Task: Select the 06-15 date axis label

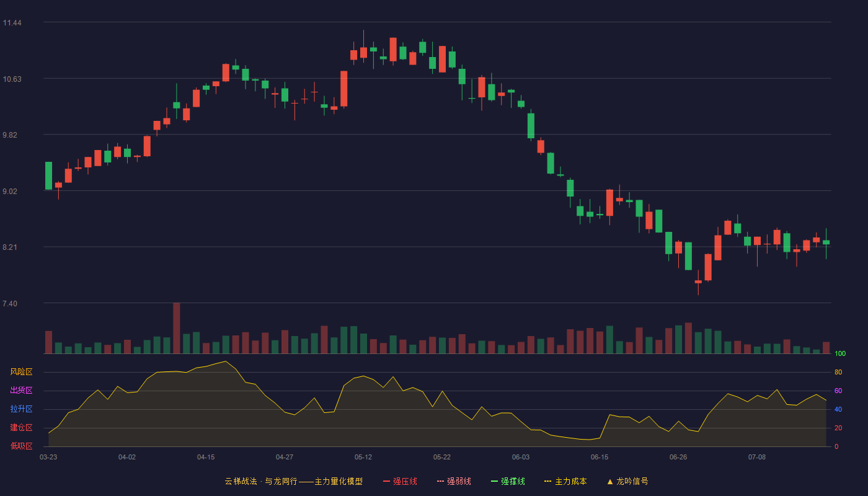Action: coord(600,457)
